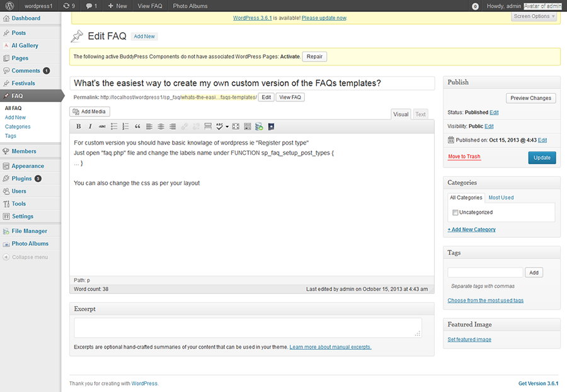The width and height of the screenshot is (567, 392).
Task: Switch editor to Visual tab
Action: point(401,114)
